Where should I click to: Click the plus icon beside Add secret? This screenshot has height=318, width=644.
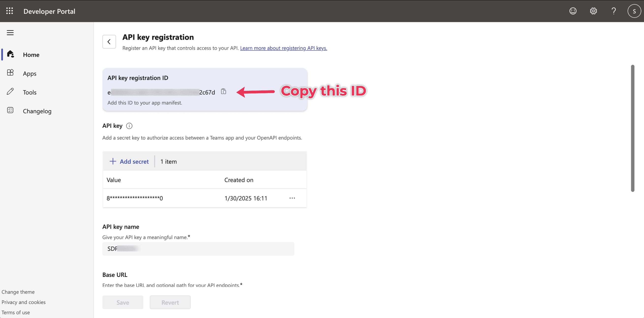[x=113, y=161]
